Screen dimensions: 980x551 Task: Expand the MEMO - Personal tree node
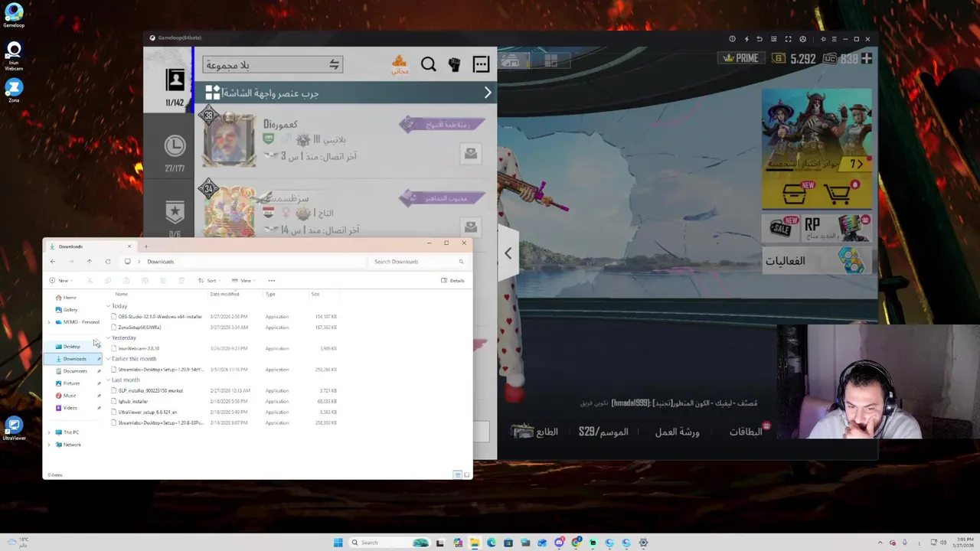coord(49,322)
